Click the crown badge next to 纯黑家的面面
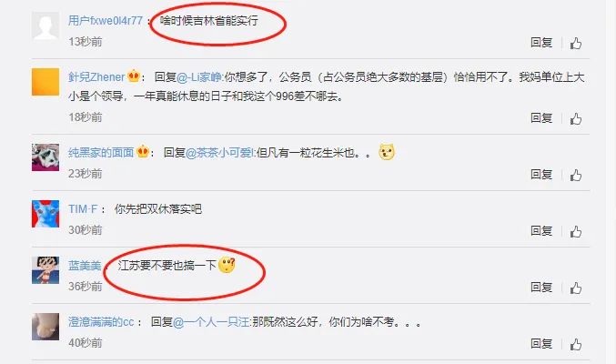Image resolution: width=616 pixels, height=364 pixels. click(143, 151)
